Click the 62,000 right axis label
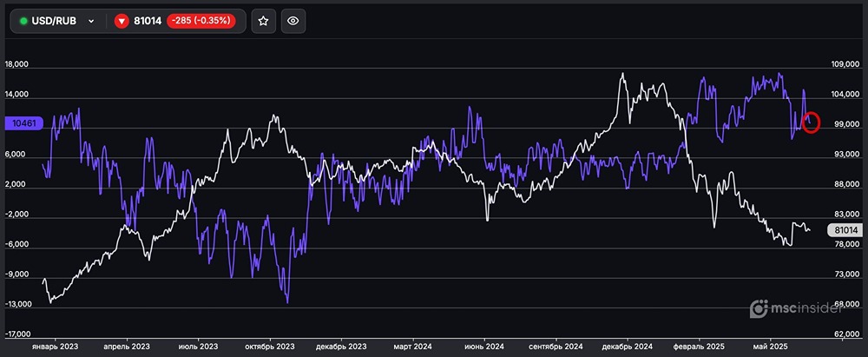This screenshot has width=868, height=357. [847, 334]
